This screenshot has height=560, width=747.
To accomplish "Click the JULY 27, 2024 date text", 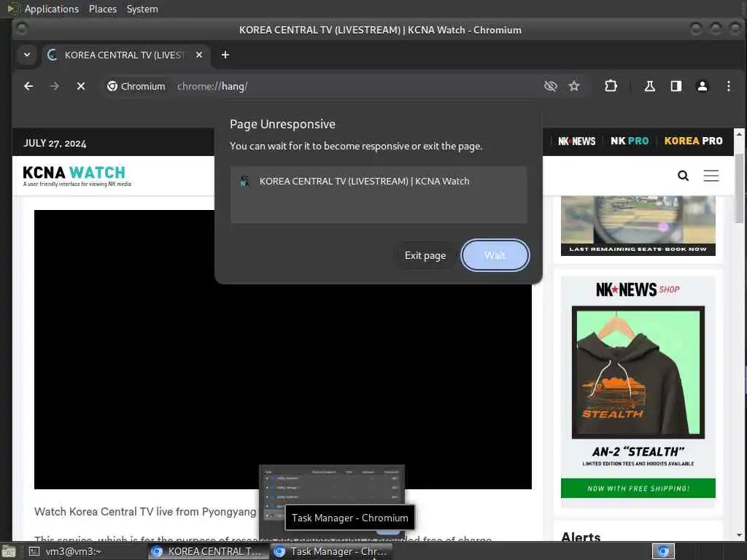I will click(x=55, y=144).
